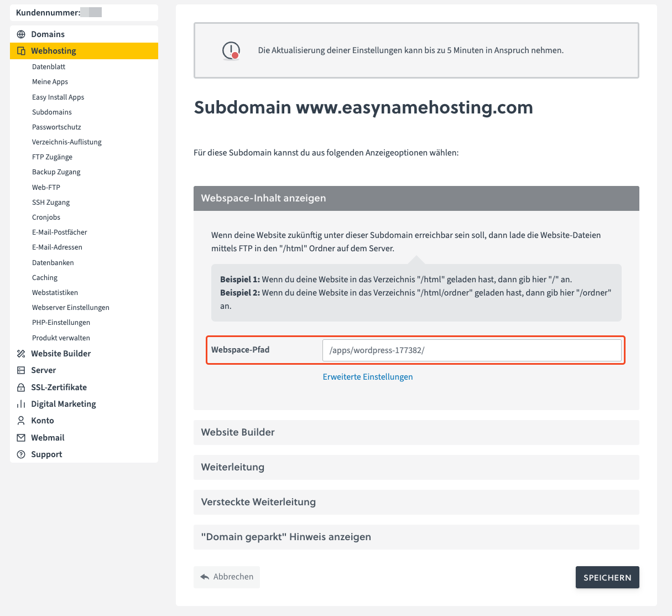The width and height of the screenshot is (672, 616).
Task: Collapse the Webspace-Inhalt anzeigen header
Action: click(x=416, y=198)
